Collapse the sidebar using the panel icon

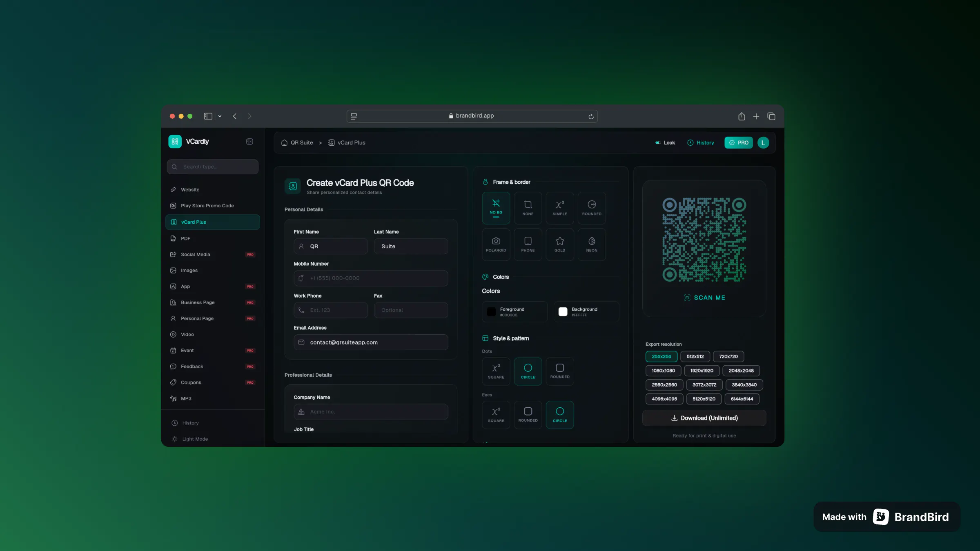coord(249,142)
